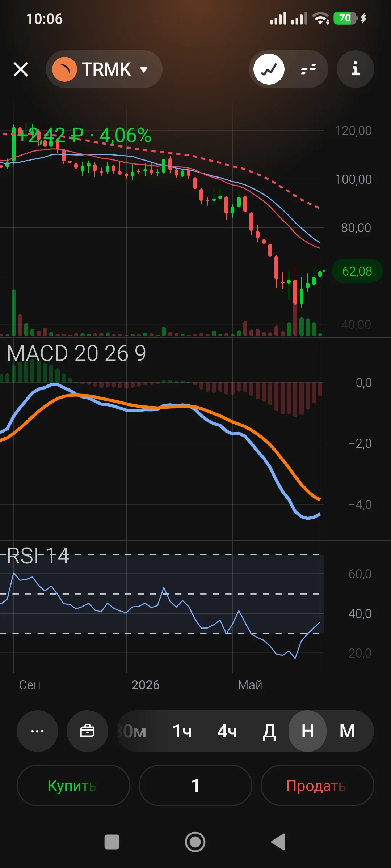Tap the Май date axis label
Viewport: 391px width, 868px height.
pos(250,685)
